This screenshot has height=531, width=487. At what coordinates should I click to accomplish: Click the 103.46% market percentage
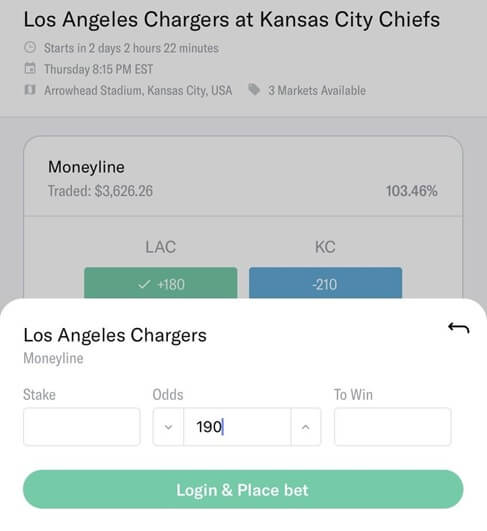pyautogui.click(x=411, y=191)
